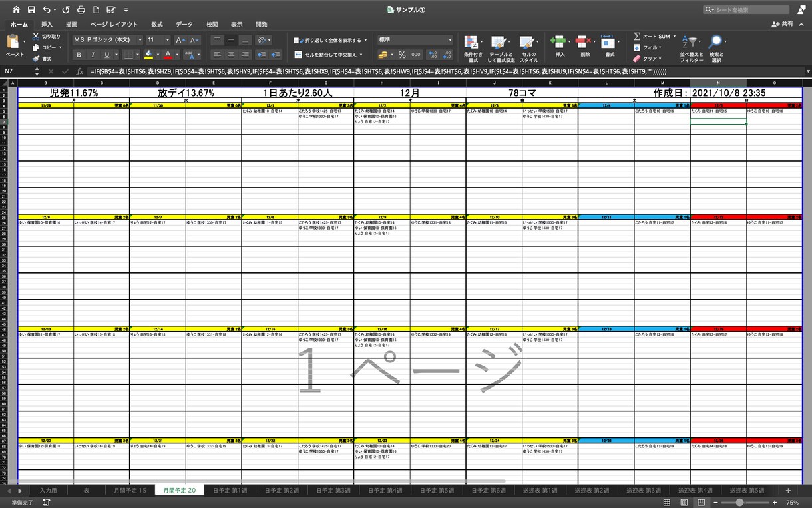Viewport: 812px width, 508px height.
Task: Click the percent style icon
Action: point(402,55)
